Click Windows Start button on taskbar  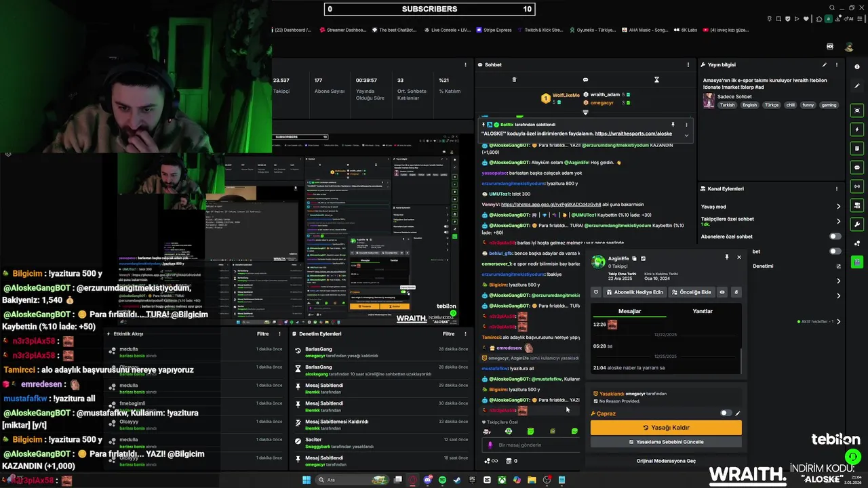pyautogui.click(x=306, y=480)
